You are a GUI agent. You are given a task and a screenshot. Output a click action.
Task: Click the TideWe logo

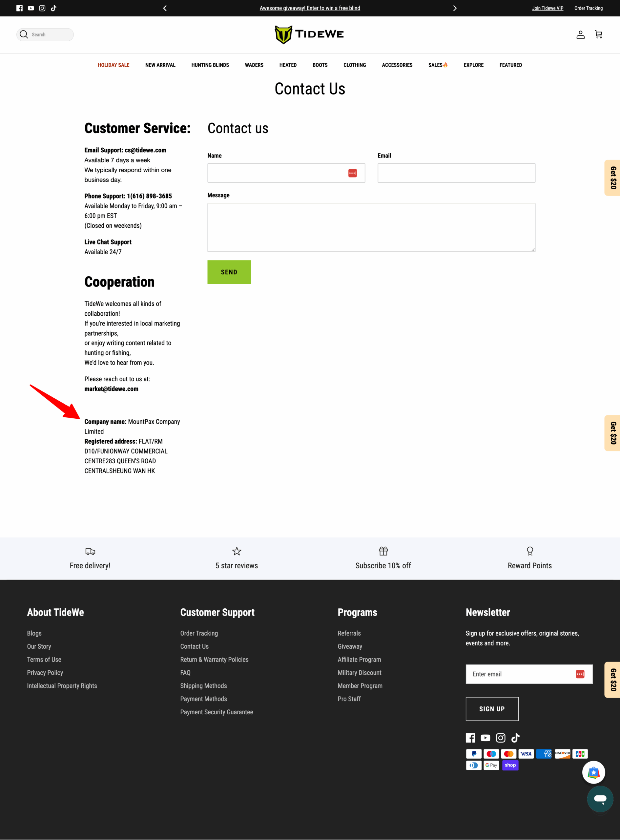click(310, 34)
